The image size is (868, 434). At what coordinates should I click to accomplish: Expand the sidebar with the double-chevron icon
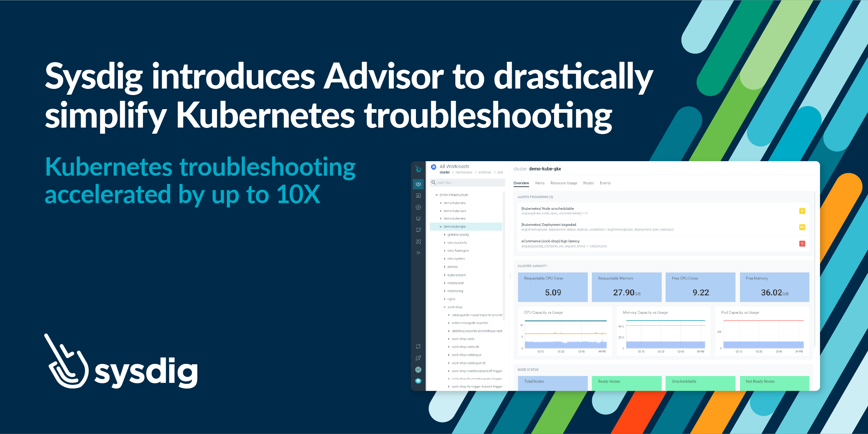[418, 253]
